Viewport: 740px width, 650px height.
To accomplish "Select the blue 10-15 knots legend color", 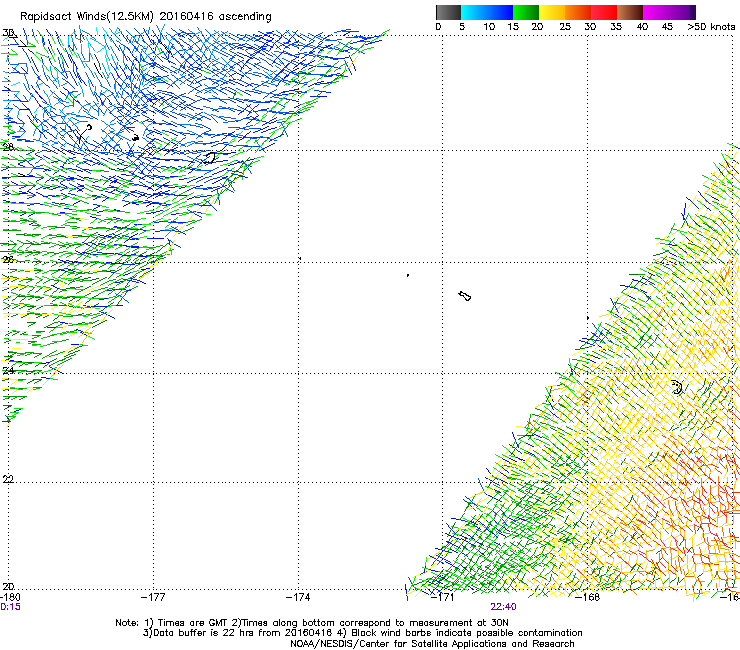I will click(x=500, y=12).
